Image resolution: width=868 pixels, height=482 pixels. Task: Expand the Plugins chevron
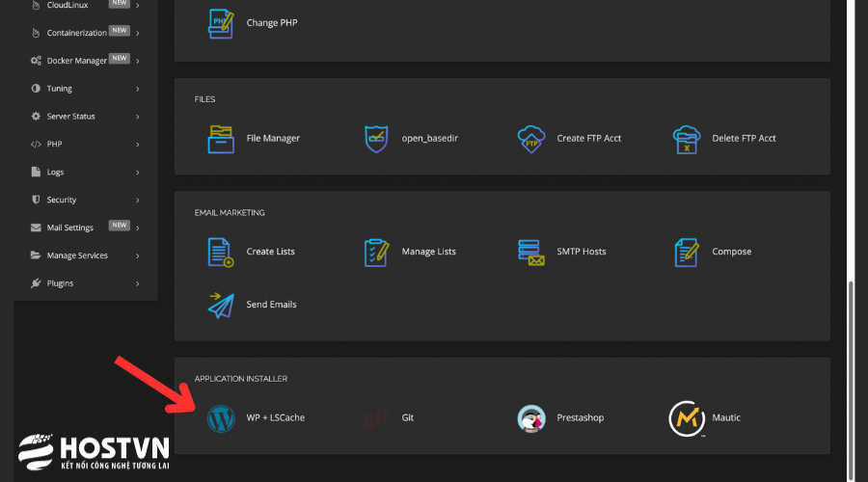point(137,283)
